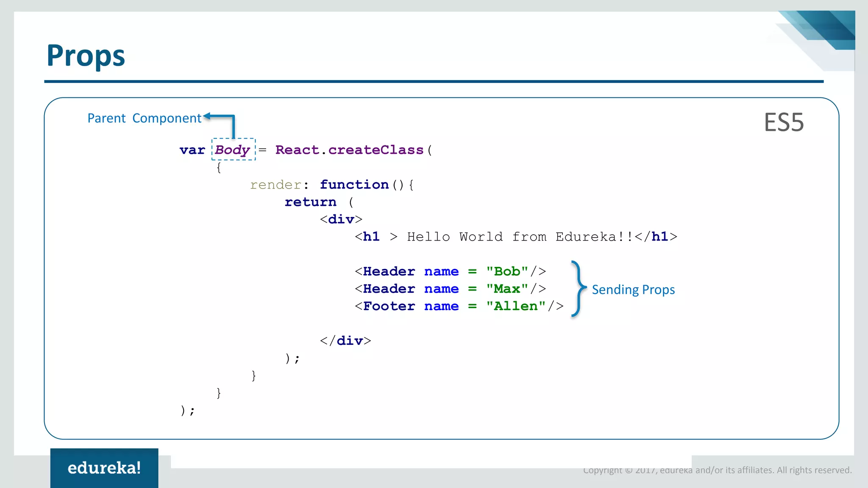
Task: Click the return keyword in code
Action: (x=310, y=202)
